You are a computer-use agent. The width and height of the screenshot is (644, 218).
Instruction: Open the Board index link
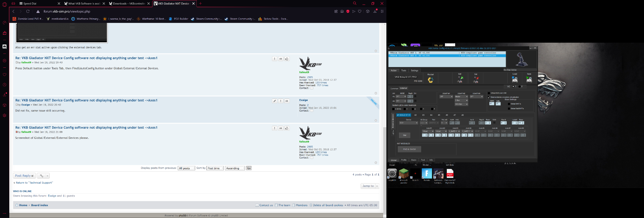click(x=39, y=205)
